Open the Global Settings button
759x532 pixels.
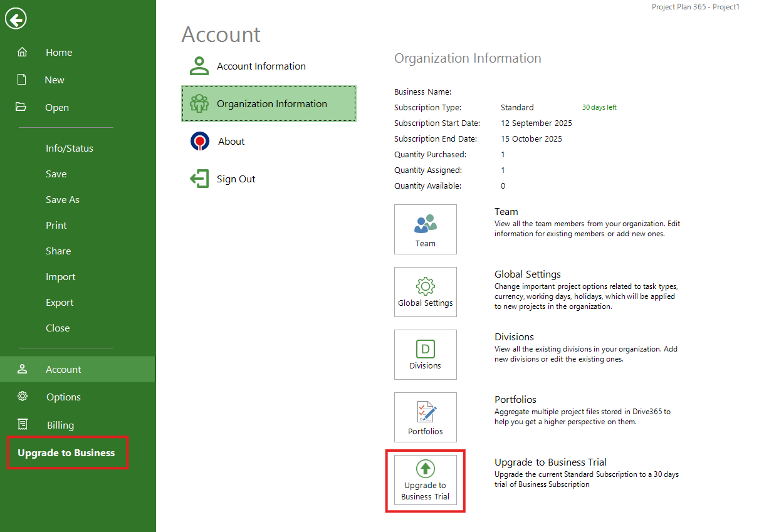[x=426, y=292]
